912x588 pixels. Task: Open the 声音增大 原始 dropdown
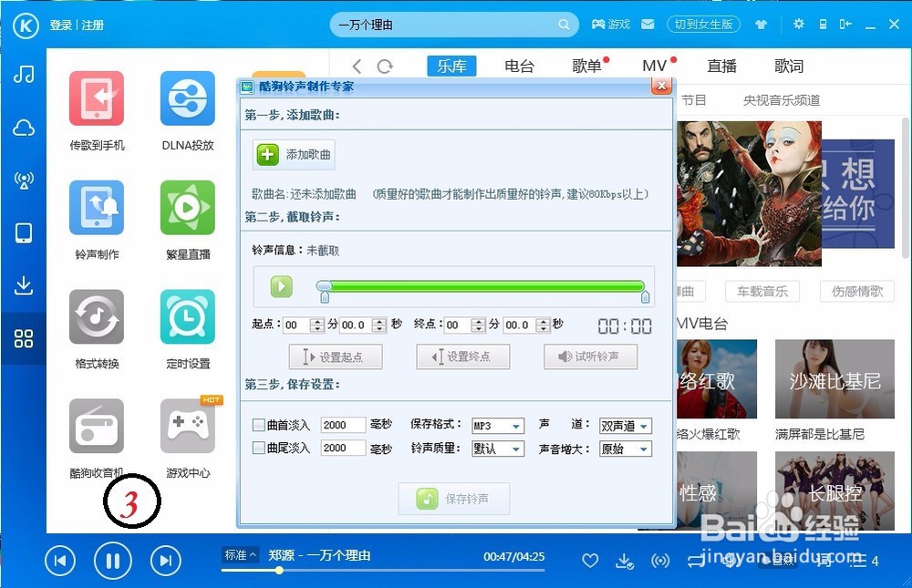point(626,449)
